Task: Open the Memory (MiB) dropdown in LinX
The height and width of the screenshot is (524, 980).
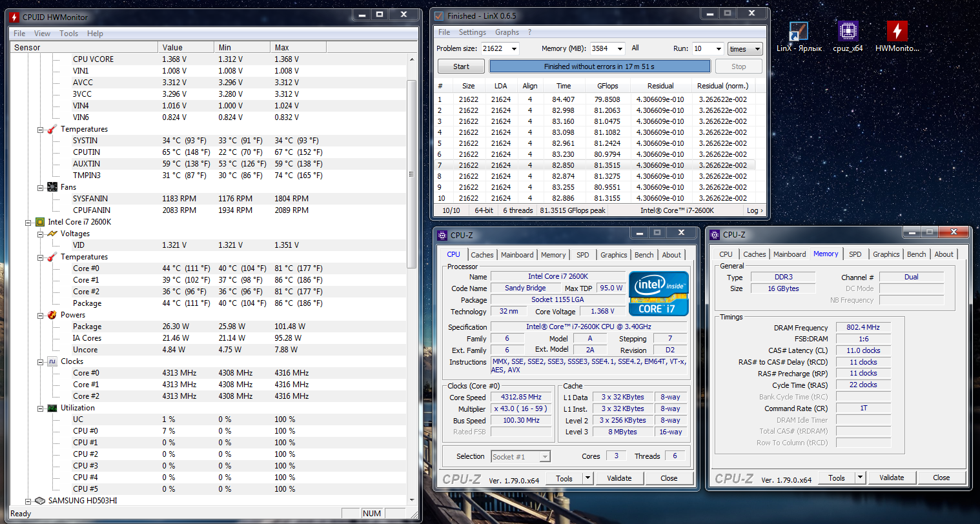Action: pyautogui.click(x=620, y=48)
